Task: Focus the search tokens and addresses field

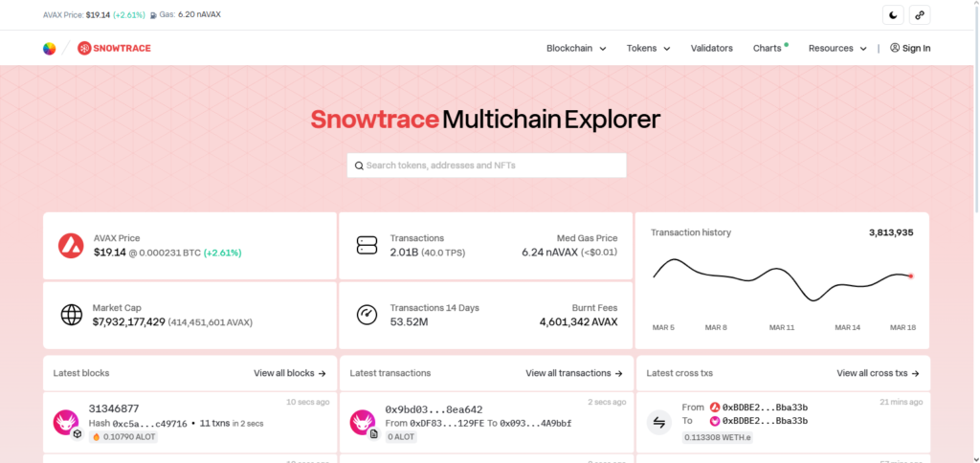Action: 487,165
